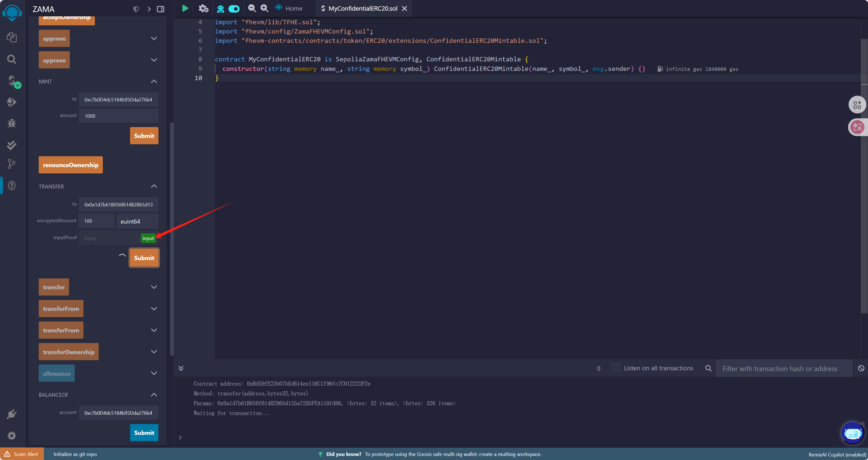The width and height of the screenshot is (868, 460).
Task: Collapse the MINT section
Action: click(x=154, y=82)
